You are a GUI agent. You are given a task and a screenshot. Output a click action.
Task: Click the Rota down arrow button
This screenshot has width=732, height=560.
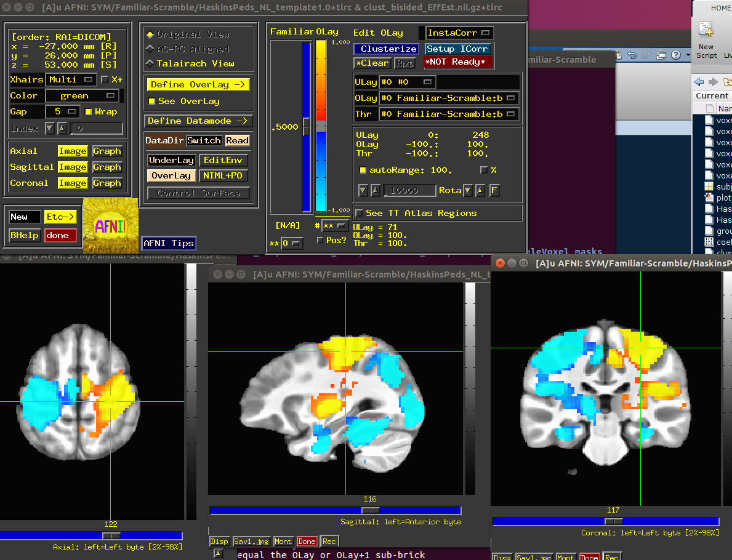tap(468, 190)
